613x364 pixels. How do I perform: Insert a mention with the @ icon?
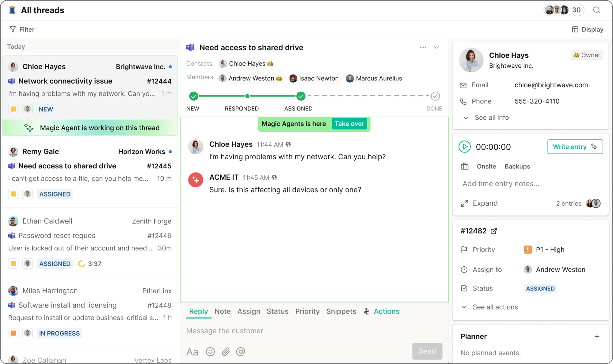[x=241, y=351]
